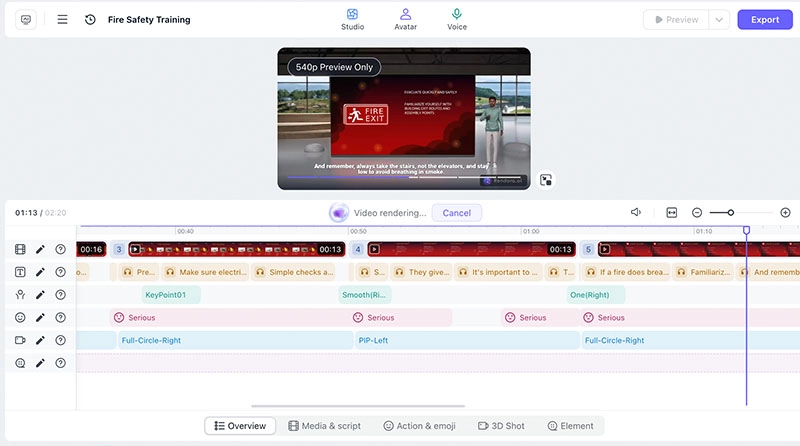Screen dimensions: 800x446
Task: Select the KeyPoint01 action clip
Action: (x=171, y=294)
